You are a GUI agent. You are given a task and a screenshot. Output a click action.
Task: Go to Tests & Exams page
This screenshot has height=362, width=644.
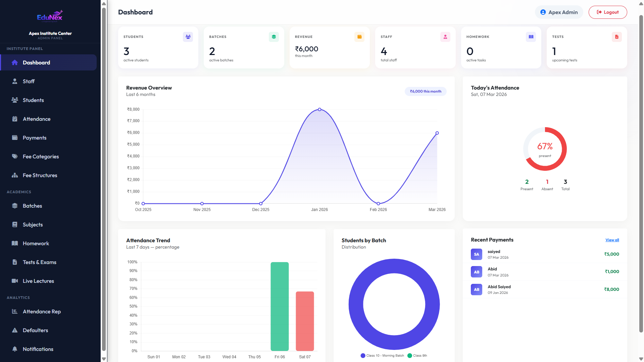[x=39, y=262]
